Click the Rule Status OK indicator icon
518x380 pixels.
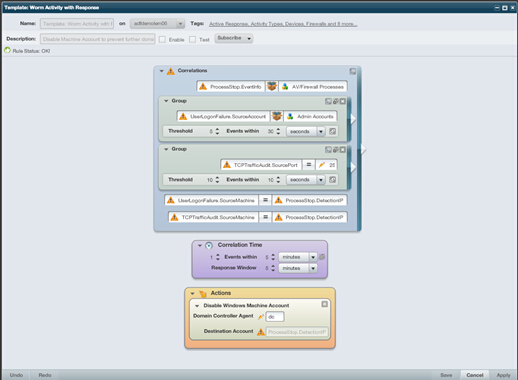tap(7, 50)
